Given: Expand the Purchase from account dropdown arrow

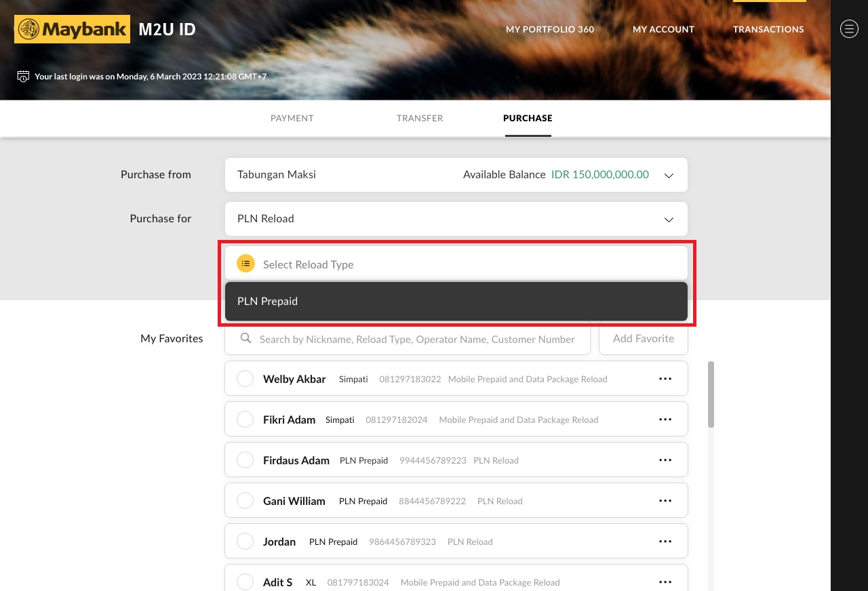Looking at the screenshot, I should 669,176.
